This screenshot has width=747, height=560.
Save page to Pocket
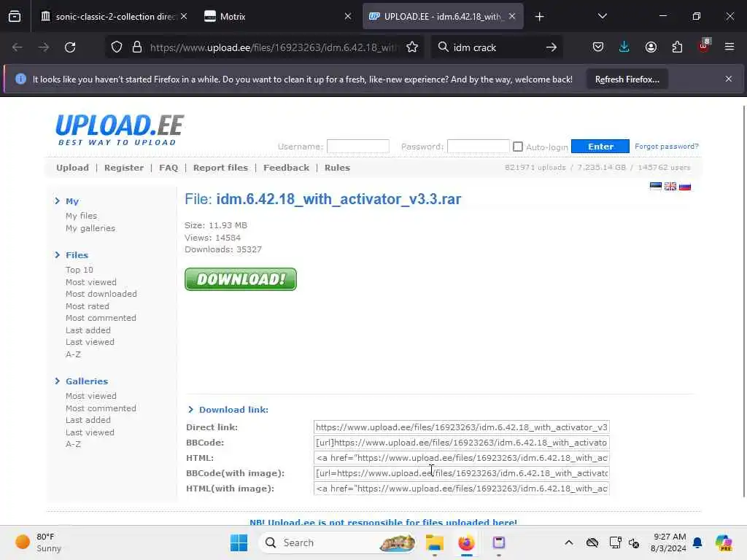(598, 47)
